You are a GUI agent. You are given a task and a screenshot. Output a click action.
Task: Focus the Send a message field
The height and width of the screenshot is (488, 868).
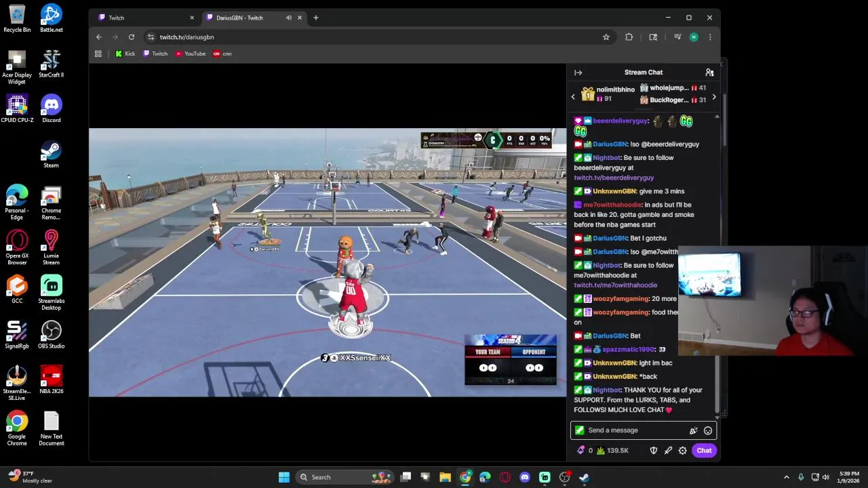pos(636,430)
